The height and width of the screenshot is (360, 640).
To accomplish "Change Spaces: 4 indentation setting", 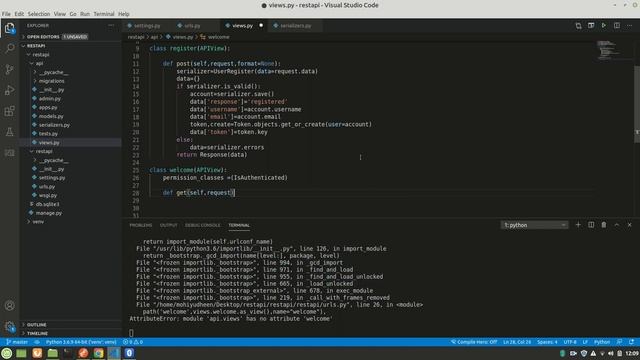I will 547,342.
